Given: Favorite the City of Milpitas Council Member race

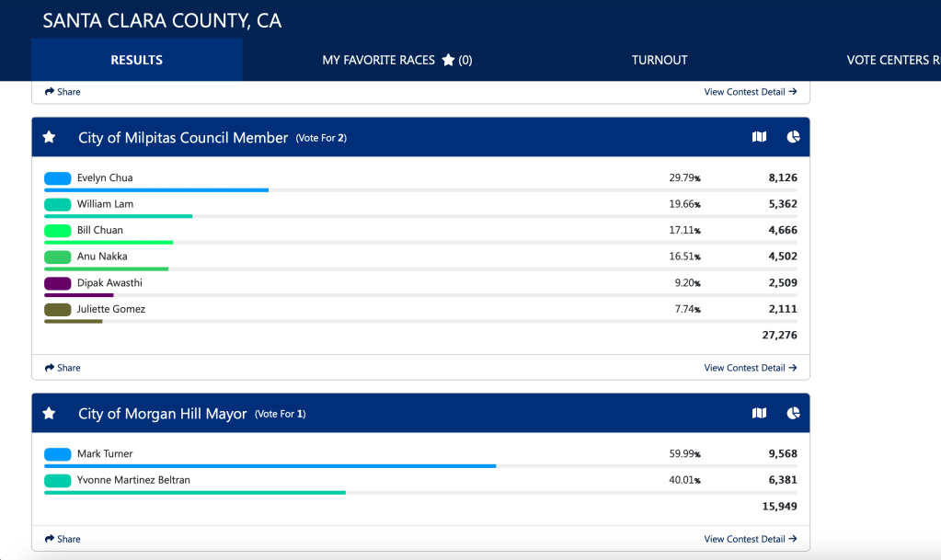Looking at the screenshot, I should (50, 137).
